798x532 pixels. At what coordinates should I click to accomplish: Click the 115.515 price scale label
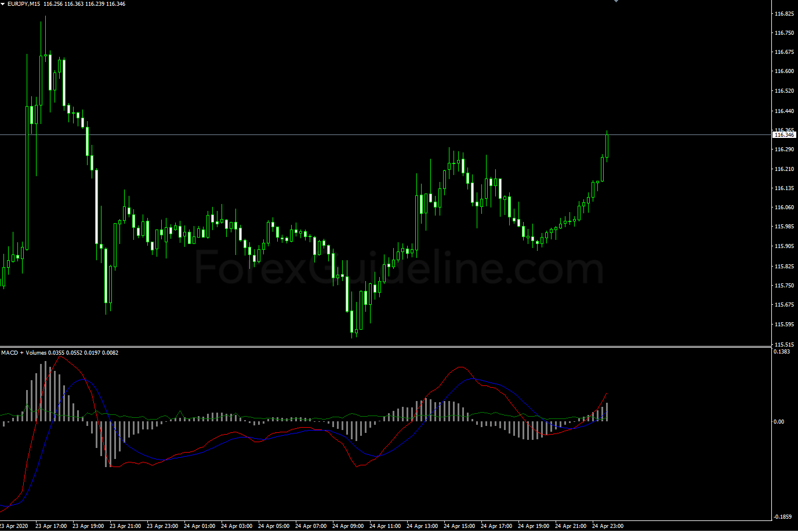click(x=784, y=345)
